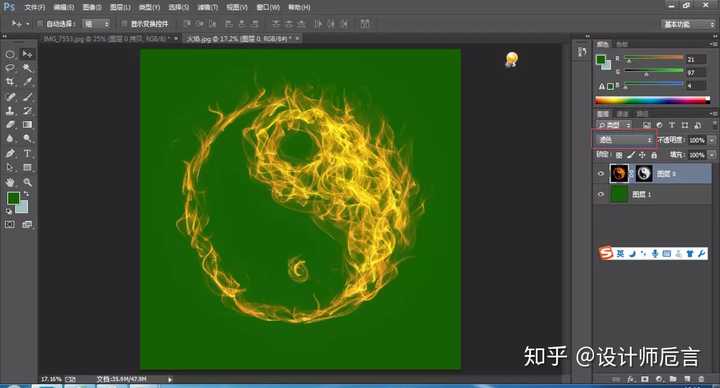Viewport: 720px width, 388px height.
Task: Toggle layer filtering switch
Action: [714, 124]
